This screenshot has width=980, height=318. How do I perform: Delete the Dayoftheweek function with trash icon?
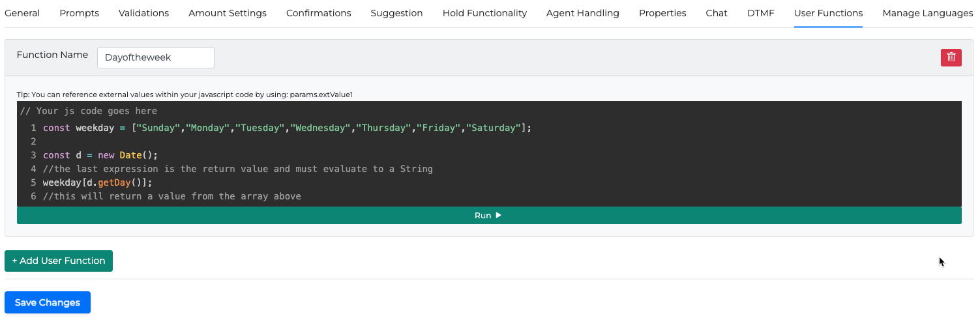point(951,57)
